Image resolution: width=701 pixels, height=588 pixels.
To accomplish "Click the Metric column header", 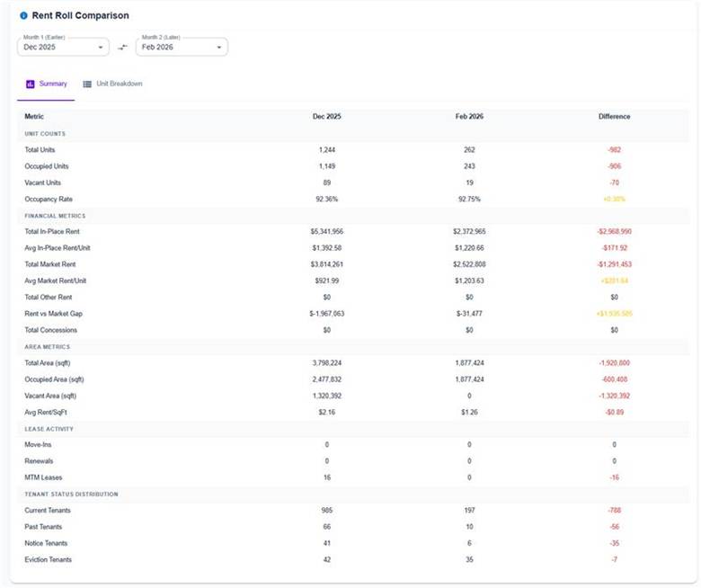I will 34,117.
